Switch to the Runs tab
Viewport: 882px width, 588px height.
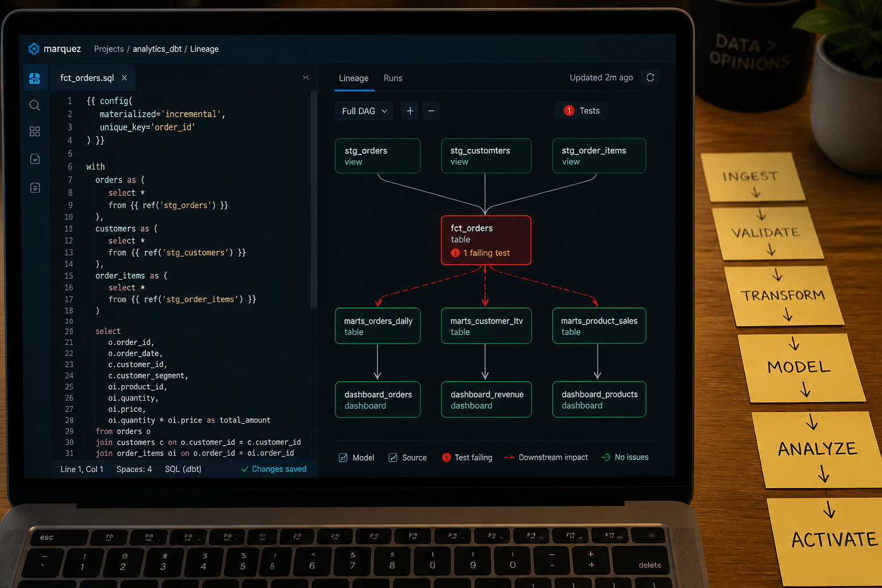tap(393, 78)
